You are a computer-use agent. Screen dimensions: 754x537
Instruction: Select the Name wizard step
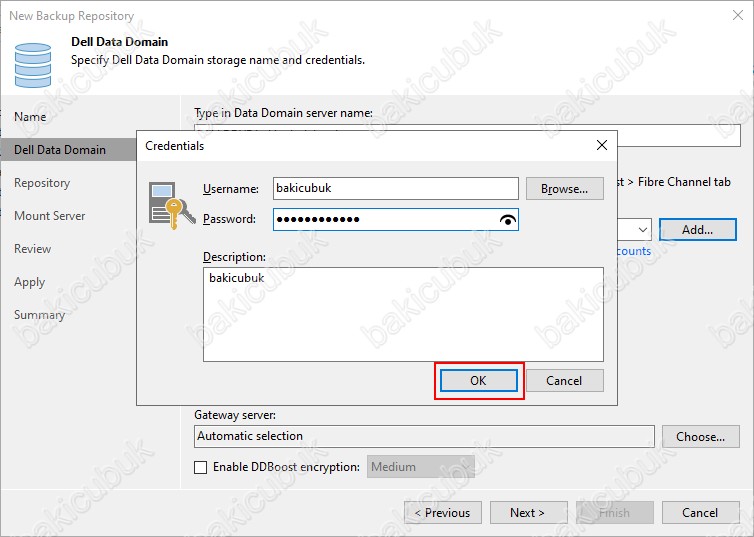click(x=30, y=117)
